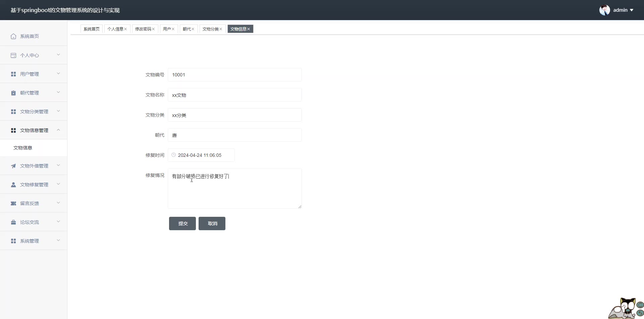Click the 系统管理 grid icon
Screen dimensions: 644x319
pos(13,241)
